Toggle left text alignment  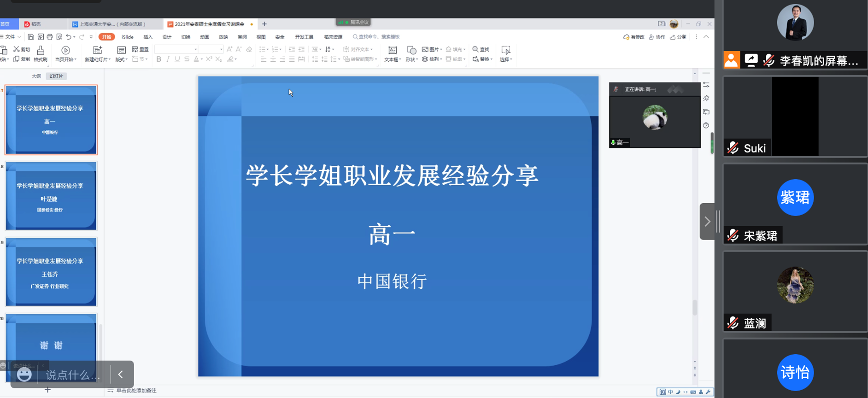(264, 59)
